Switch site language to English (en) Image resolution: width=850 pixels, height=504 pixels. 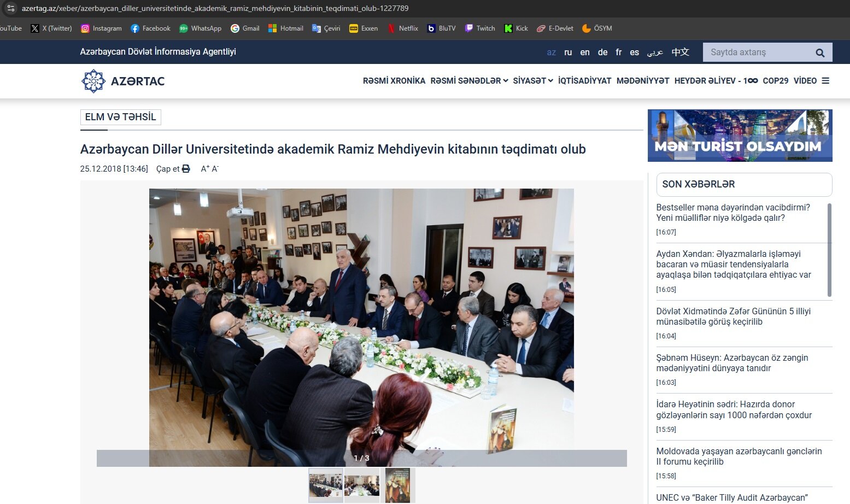[x=585, y=52]
